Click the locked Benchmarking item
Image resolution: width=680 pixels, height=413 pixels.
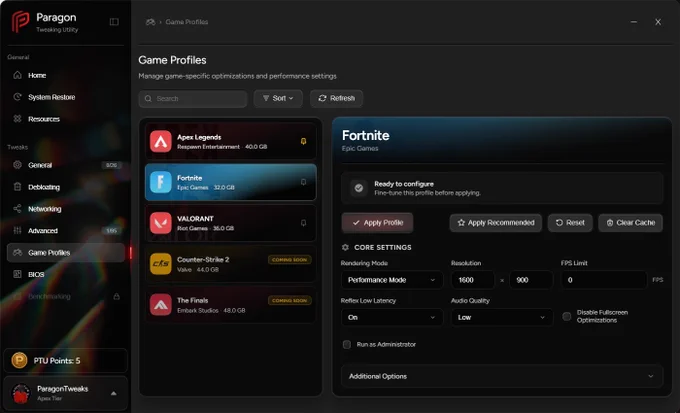tap(66, 296)
